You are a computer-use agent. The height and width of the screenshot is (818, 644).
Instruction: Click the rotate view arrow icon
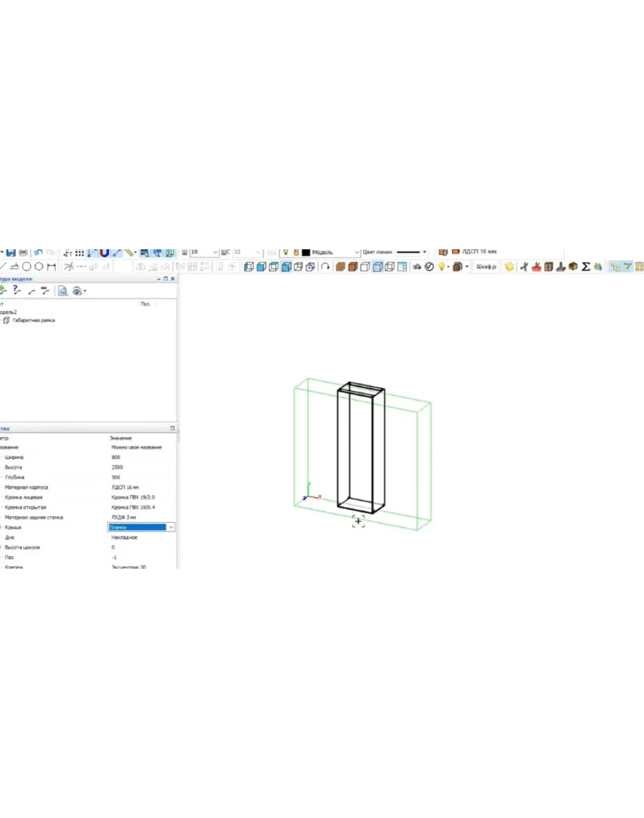point(326,267)
